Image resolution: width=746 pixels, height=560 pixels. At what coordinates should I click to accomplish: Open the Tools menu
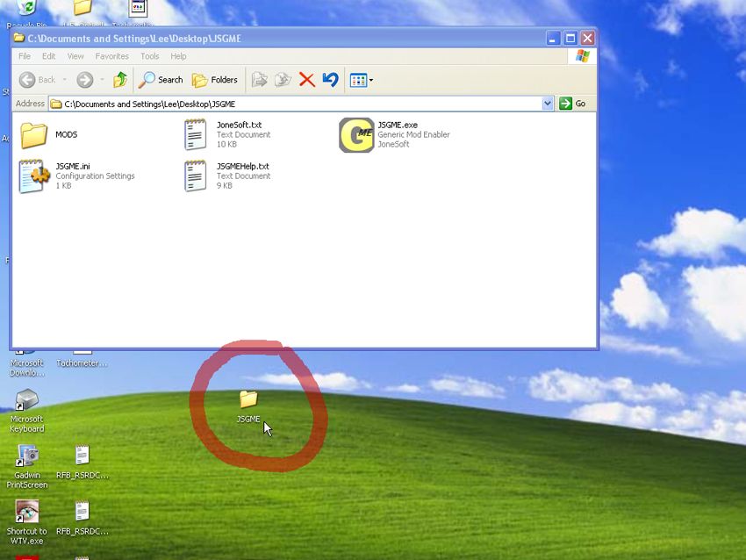[x=149, y=56]
